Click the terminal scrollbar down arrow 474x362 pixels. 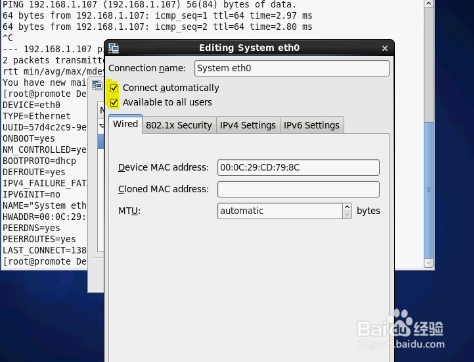[429, 263]
